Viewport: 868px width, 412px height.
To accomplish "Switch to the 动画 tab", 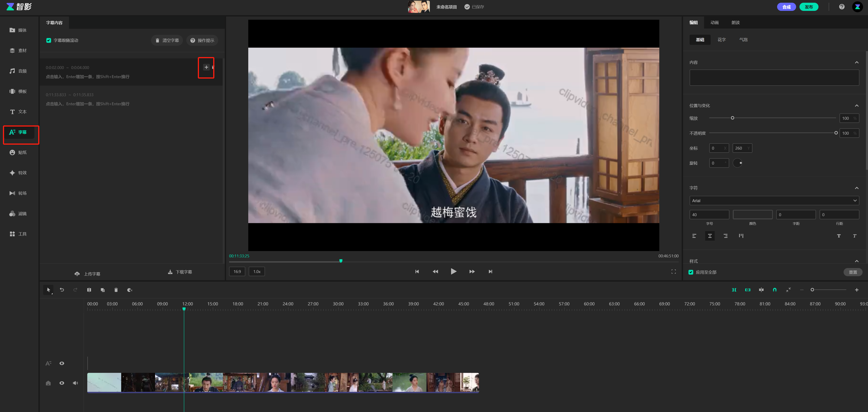I will click(x=714, y=23).
